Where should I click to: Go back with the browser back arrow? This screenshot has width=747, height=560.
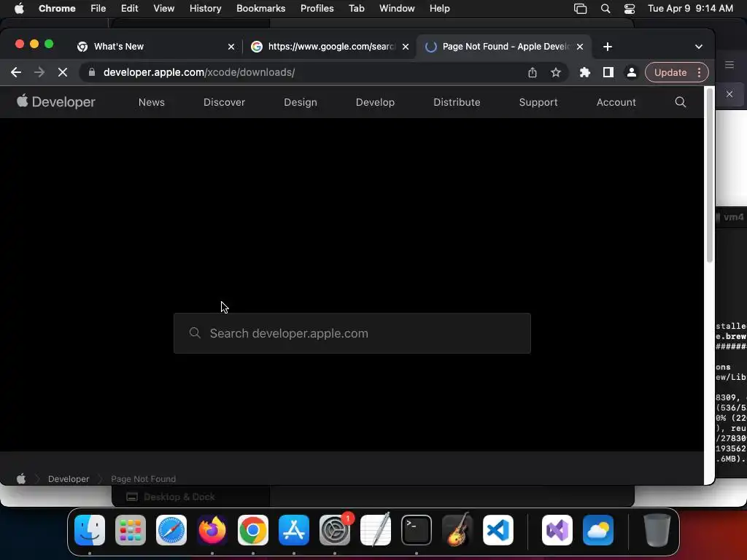coord(16,72)
